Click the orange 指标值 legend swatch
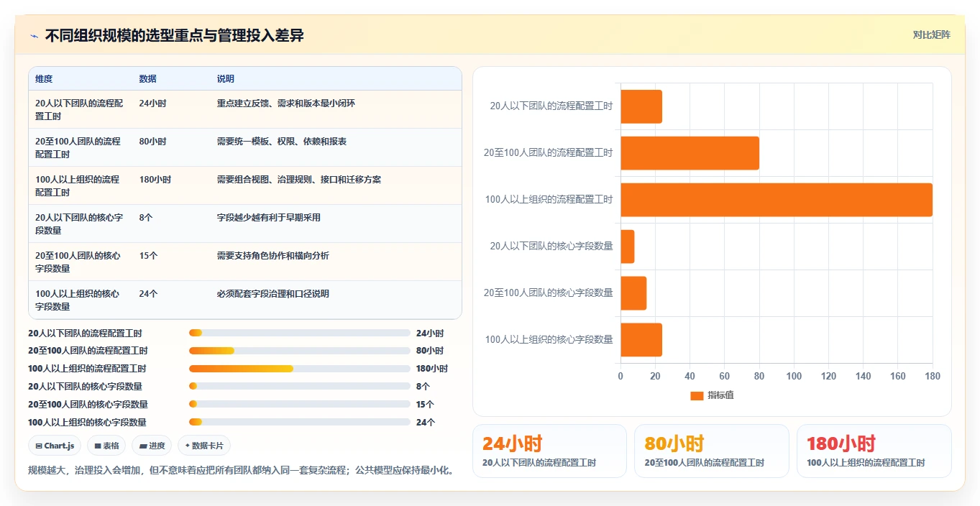980x506 pixels. tap(697, 395)
